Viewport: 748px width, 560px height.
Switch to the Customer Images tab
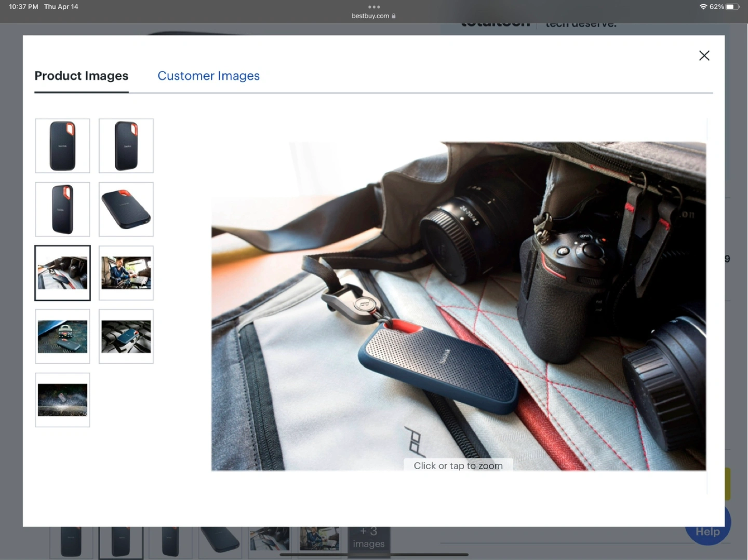208,76
